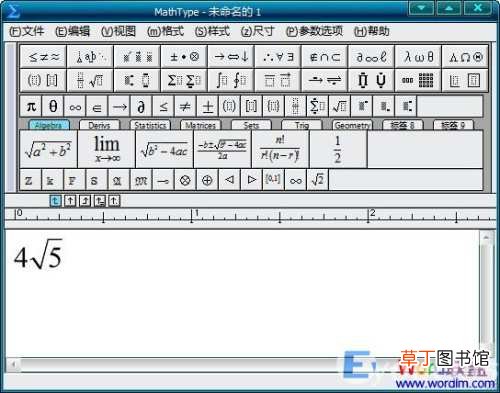Open the logical symbols palette (∴∀∃)
This screenshot has height=393, width=500.
coord(278,57)
